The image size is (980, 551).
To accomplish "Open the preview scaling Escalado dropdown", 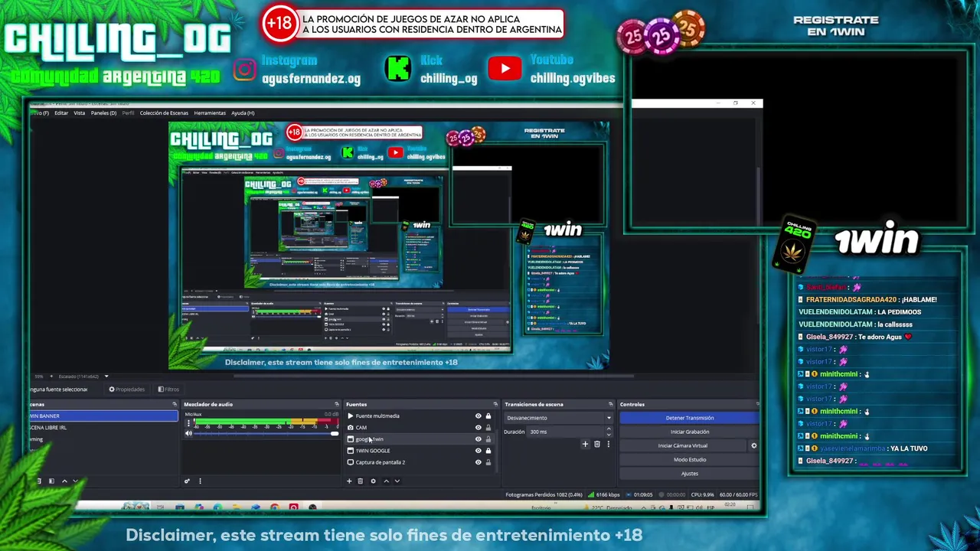I will pyautogui.click(x=83, y=376).
